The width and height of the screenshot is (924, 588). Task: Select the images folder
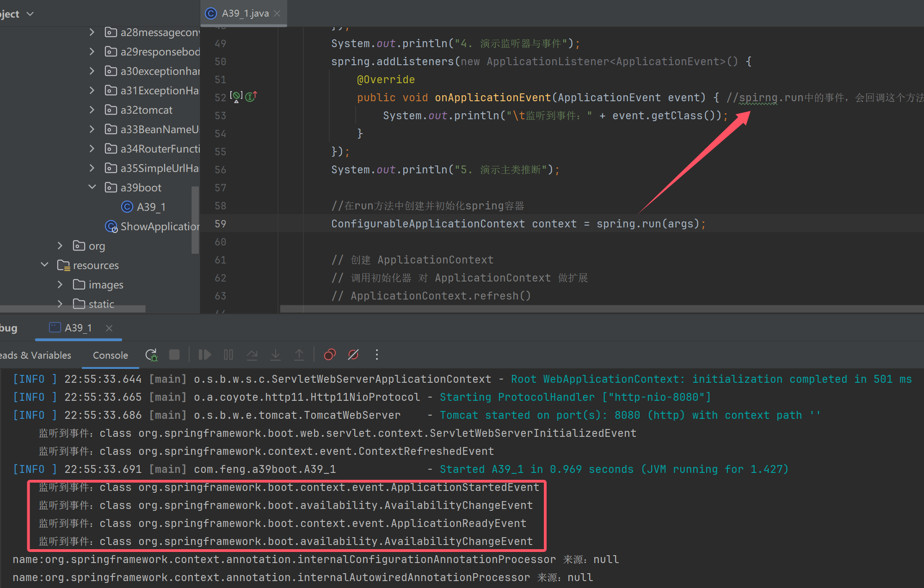click(98, 284)
